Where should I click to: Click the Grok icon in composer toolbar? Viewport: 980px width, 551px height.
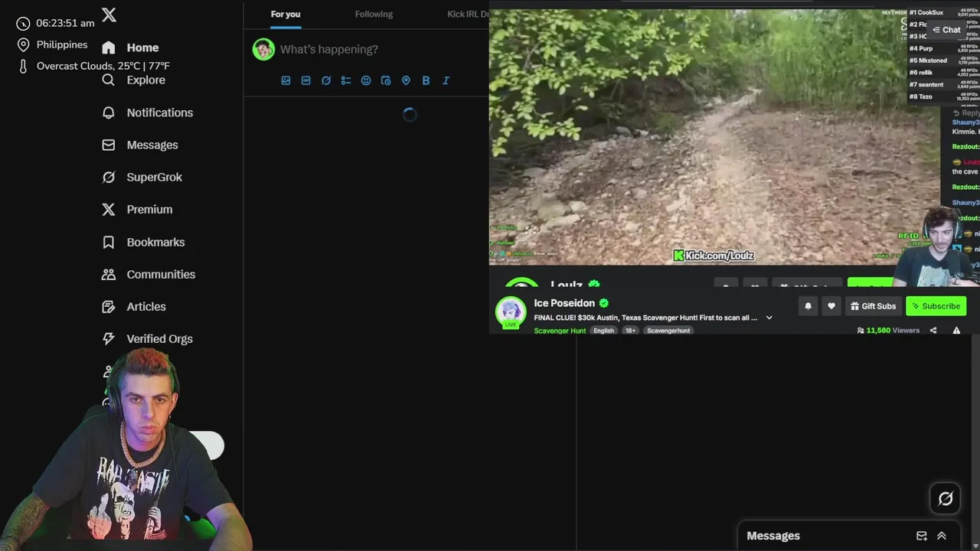click(326, 80)
